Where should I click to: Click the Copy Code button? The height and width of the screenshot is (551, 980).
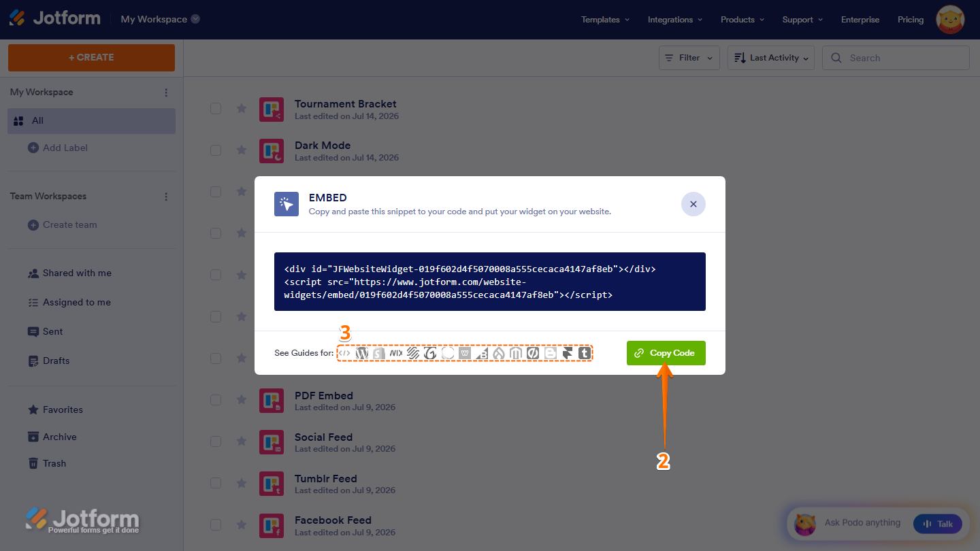point(666,353)
